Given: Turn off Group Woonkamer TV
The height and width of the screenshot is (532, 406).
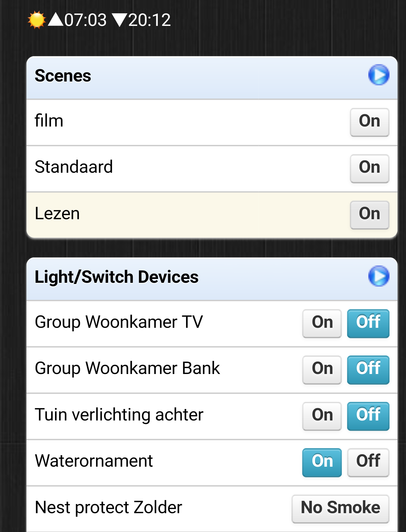Looking at the screenshot, I should click(368, 323).
